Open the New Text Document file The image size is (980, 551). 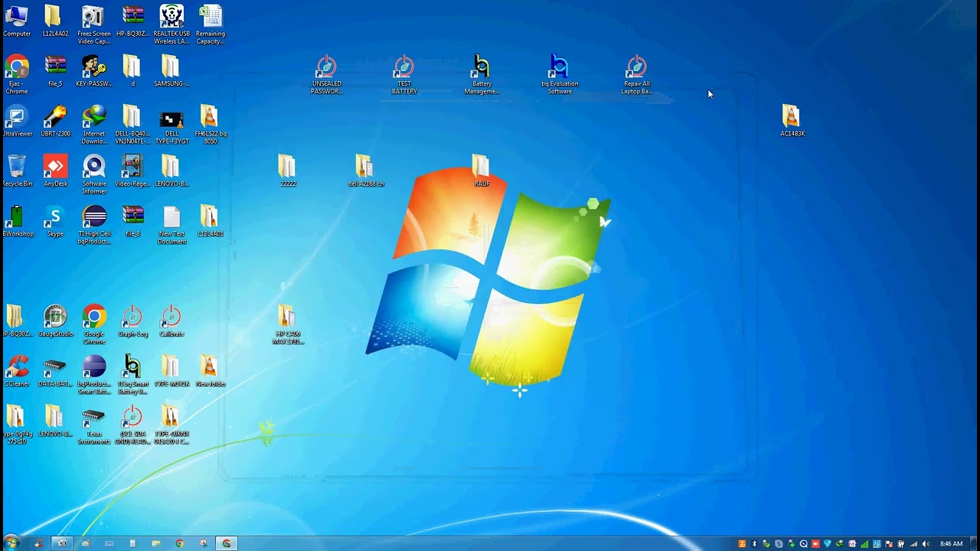(x=171, y=225)
